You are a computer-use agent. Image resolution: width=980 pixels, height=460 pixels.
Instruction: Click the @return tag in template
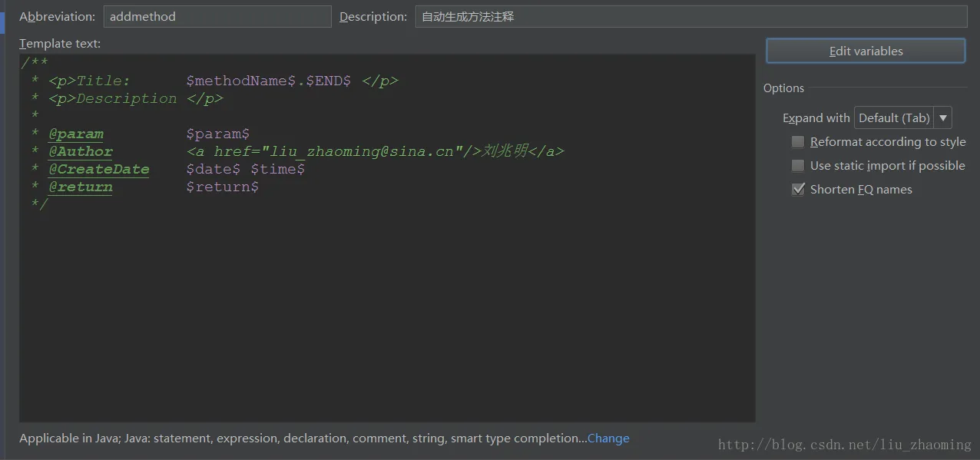[x=81, y=187]
